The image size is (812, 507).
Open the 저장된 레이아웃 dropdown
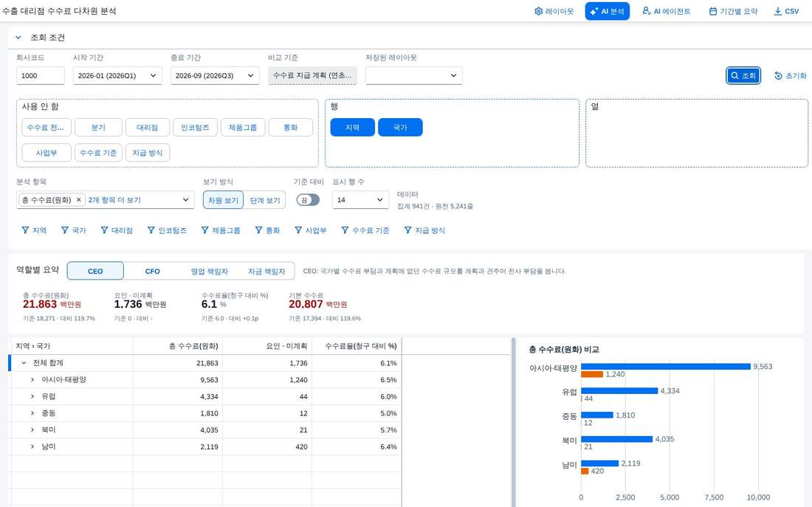[414, 75]
